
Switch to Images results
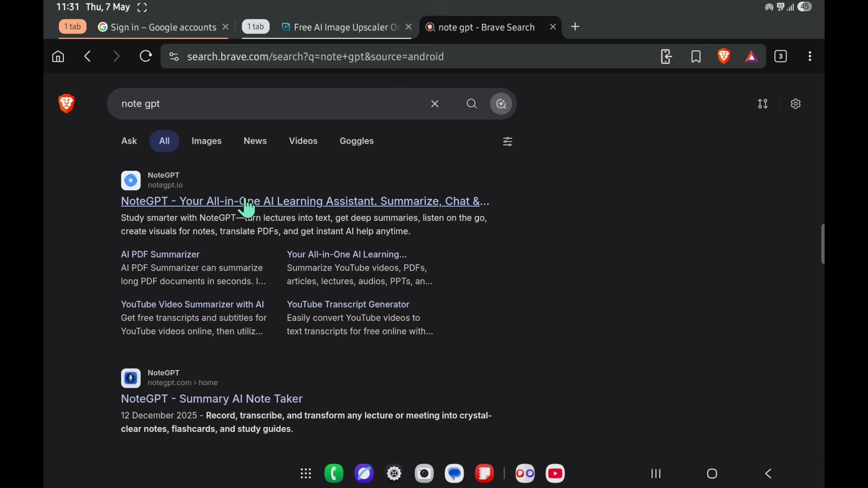(x=207, y=141)
